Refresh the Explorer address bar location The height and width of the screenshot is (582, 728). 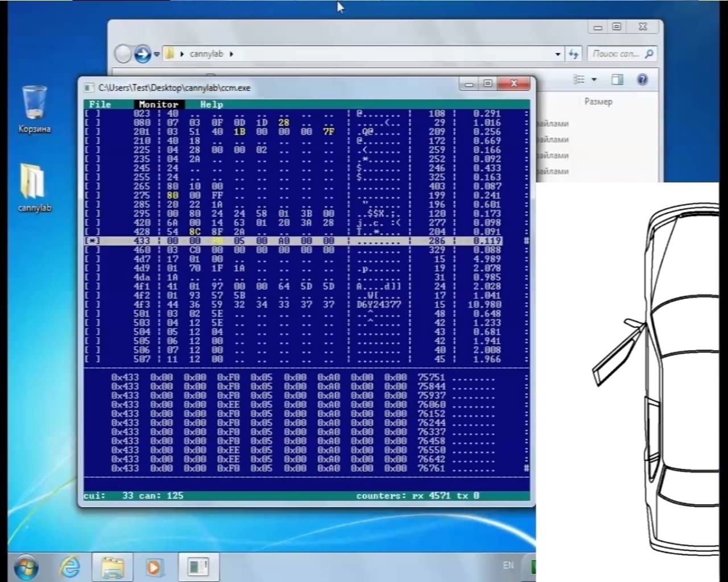click(x=573, y=54)
